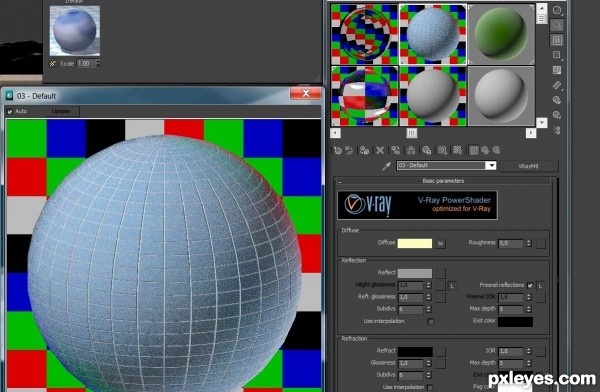Click the Reset Map/Material X icon

(380, 150)
